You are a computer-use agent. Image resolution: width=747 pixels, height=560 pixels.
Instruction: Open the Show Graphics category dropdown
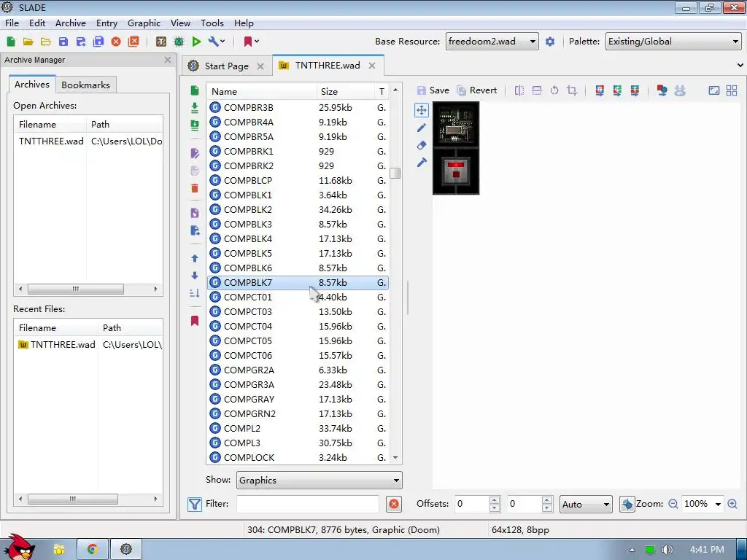click(320, 480)
